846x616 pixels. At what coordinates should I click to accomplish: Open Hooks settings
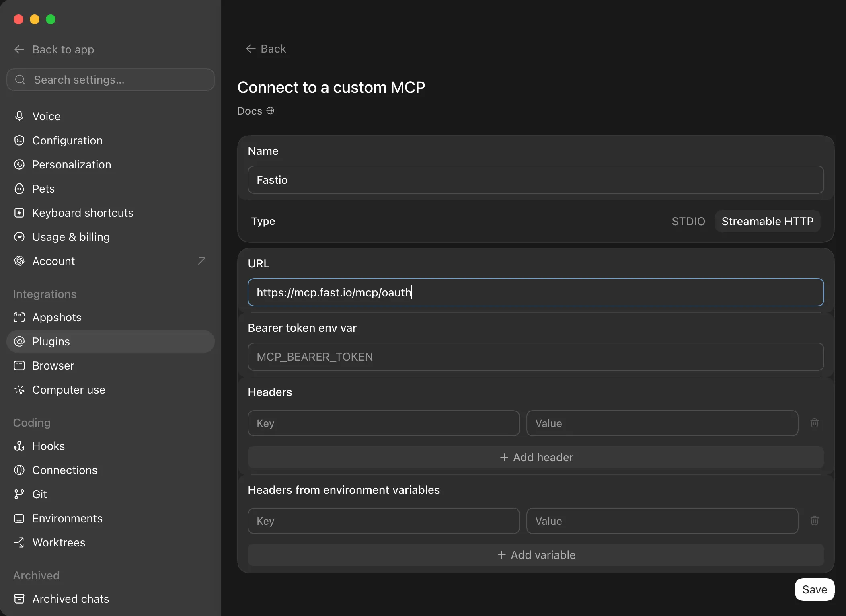point(111,446)
